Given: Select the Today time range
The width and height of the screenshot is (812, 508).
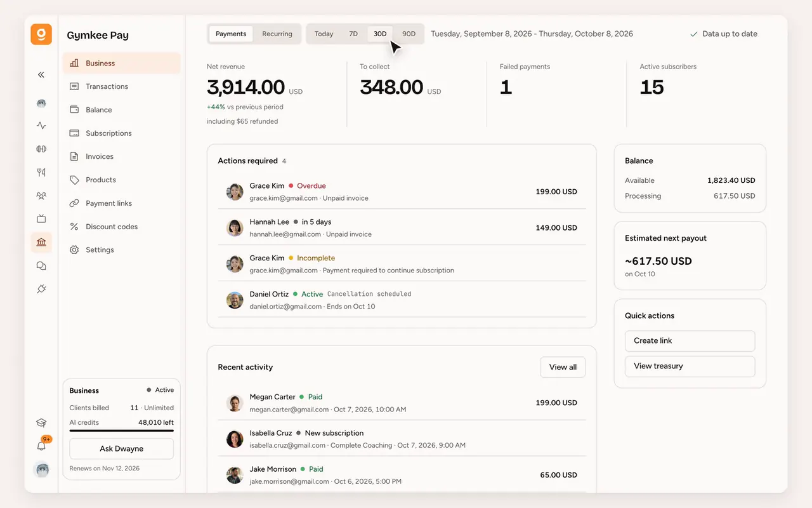Looking at the screenshot, I should [x=324, y=34].
